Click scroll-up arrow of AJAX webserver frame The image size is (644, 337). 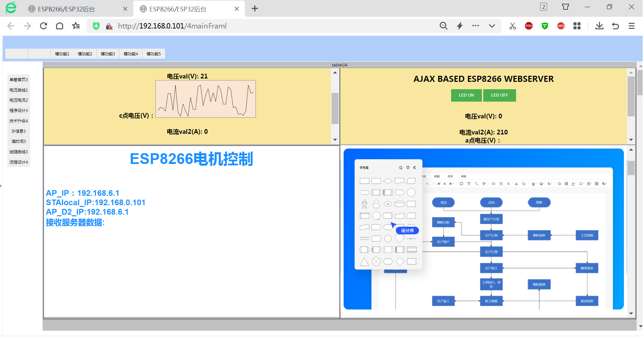[x=631, y=72]
